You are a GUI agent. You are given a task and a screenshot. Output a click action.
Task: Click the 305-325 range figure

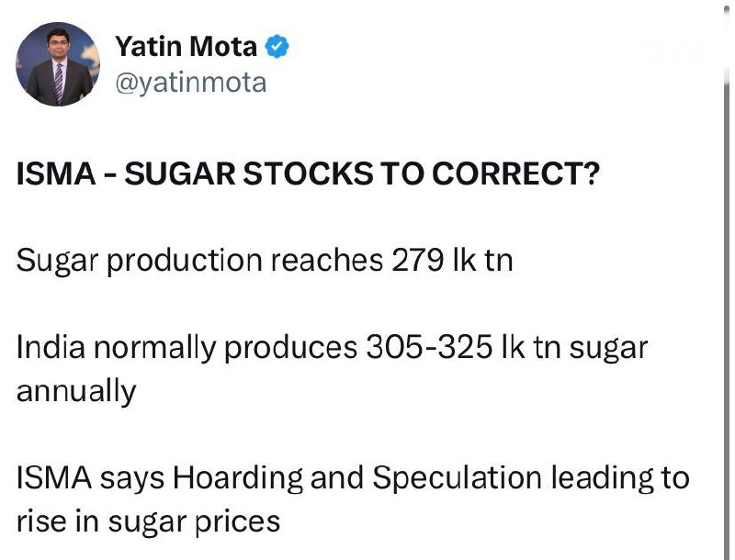pyautogui.click(x=429, y=348)
